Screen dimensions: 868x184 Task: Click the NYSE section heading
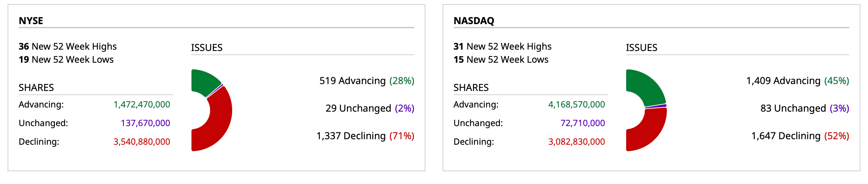click(x=31, y=21)
